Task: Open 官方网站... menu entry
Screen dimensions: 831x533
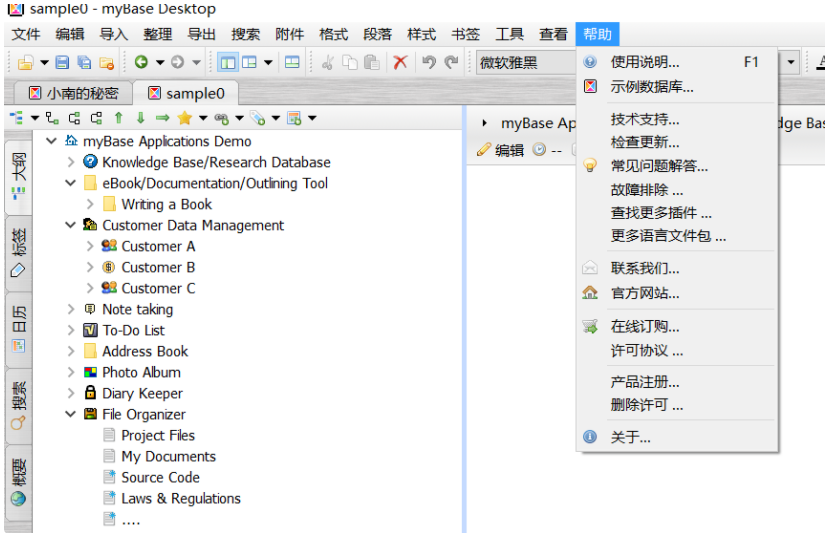Action: pos(677,292)
